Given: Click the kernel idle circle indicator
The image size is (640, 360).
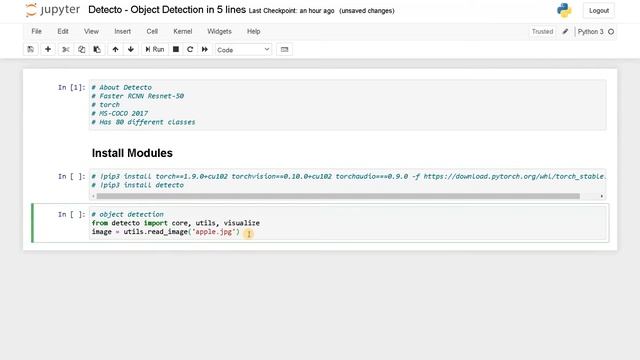Looking at the screenshot, I should point(611,31).
